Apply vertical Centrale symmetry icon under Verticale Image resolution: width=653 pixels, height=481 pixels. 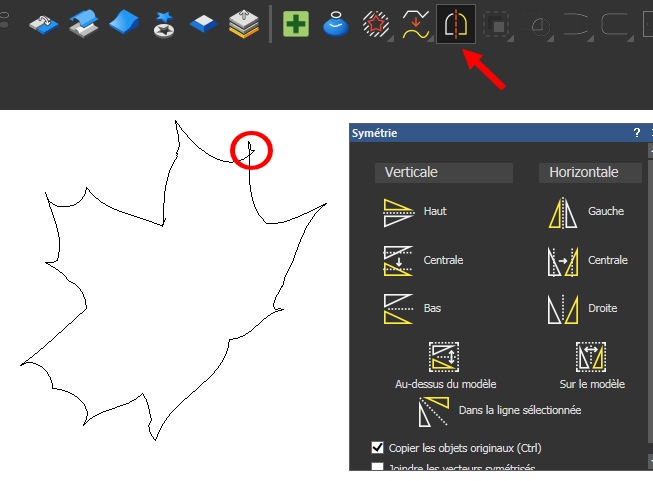point(398,261)
